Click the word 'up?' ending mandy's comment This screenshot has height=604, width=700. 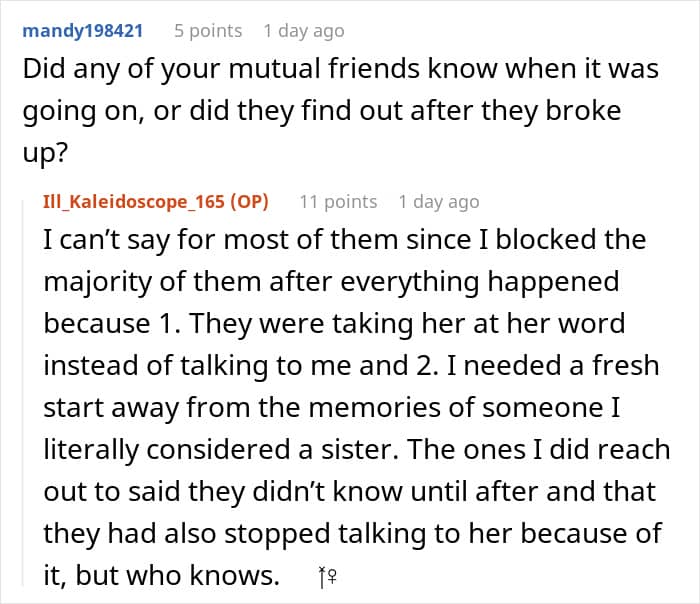(45, 153)
